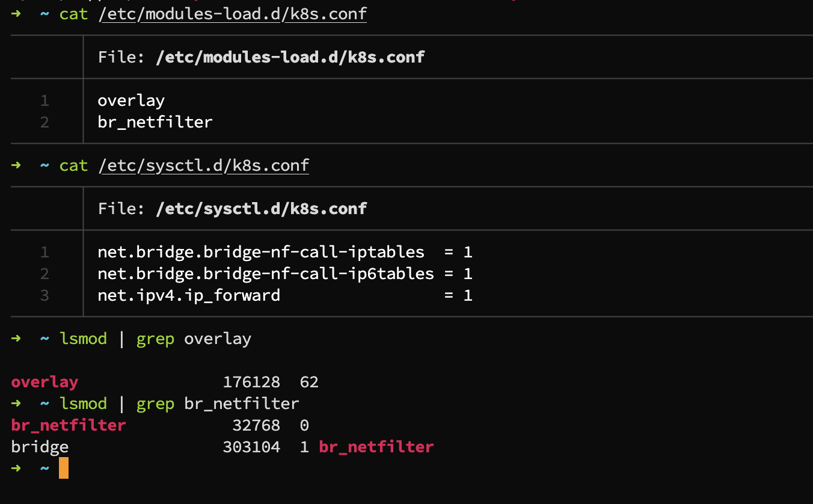The height and width of the screenshot is (504, 813).
Task: Click the net.bridge.bridge-nf-call-iptables setting line
Action: (x=285, y=252)
